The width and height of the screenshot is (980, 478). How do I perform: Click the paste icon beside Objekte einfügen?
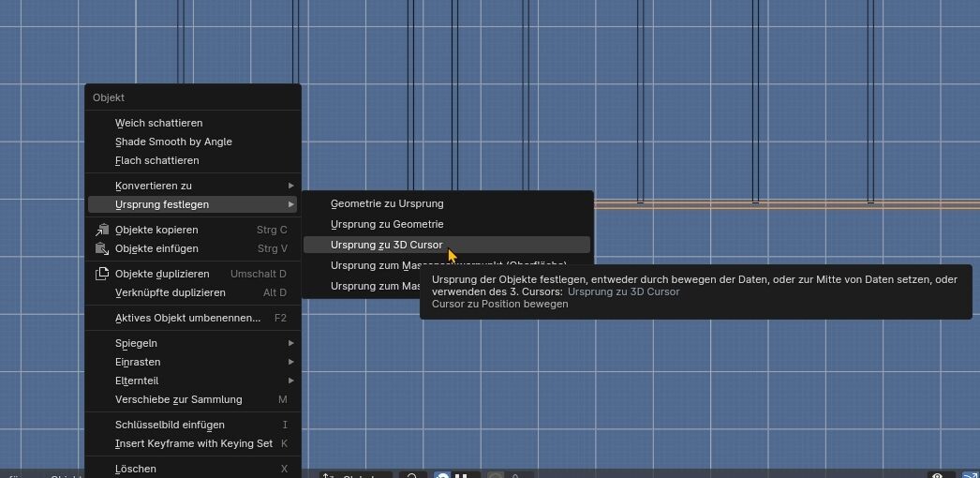coord(102,248)
